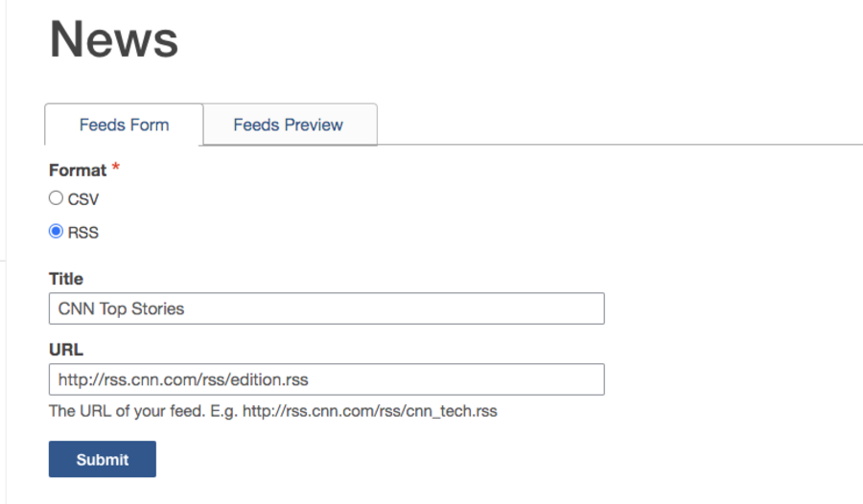The image size is (863, 504).
Task: Switch to the Feeds Preview tab
Action: (x=288, y=125)
